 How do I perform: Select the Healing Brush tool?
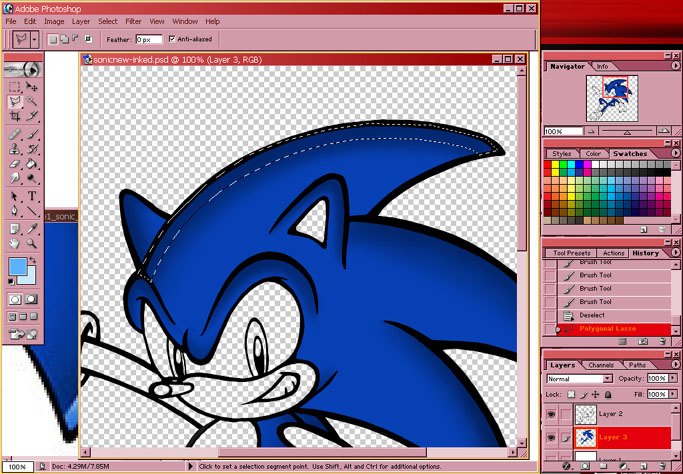(x=15, y=134)
